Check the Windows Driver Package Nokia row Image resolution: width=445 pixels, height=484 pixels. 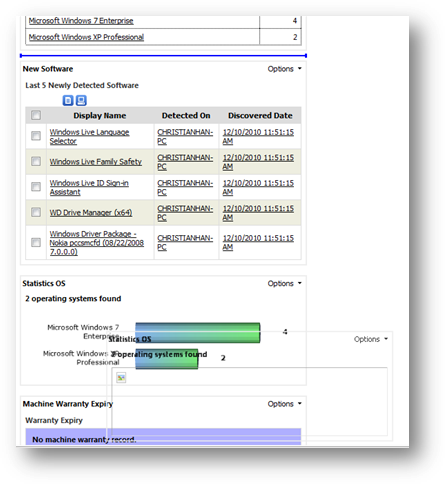pos(36,242)
